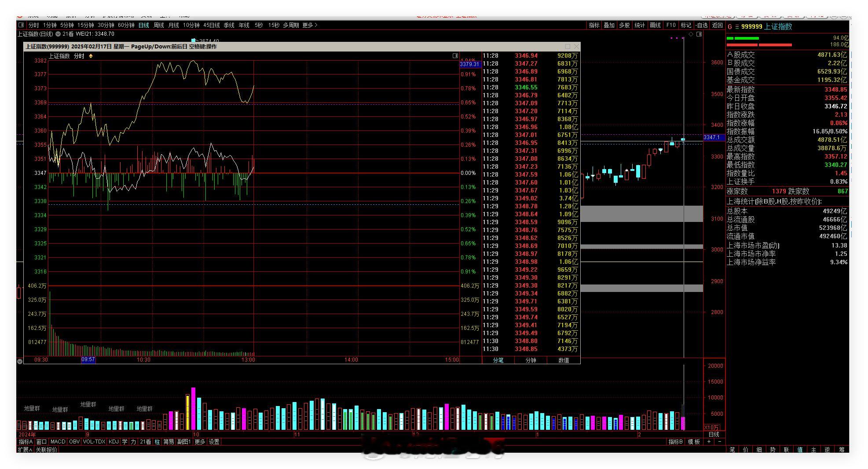Expand 扩展 panel at bottom left
868x469 pixels.
25,450
